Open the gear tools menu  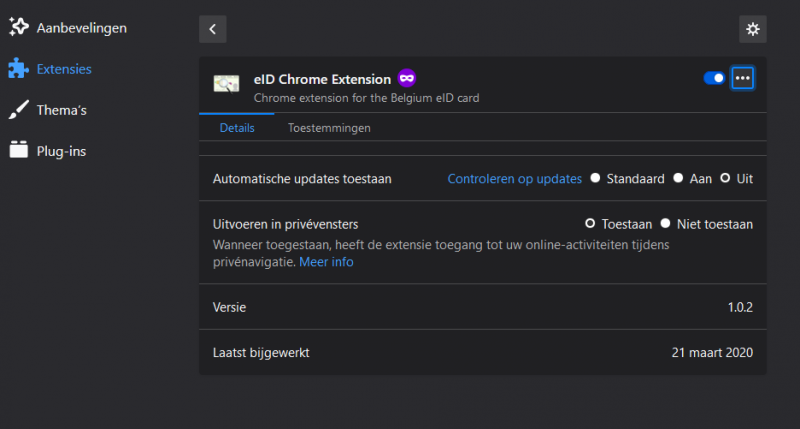pos(752,29)
